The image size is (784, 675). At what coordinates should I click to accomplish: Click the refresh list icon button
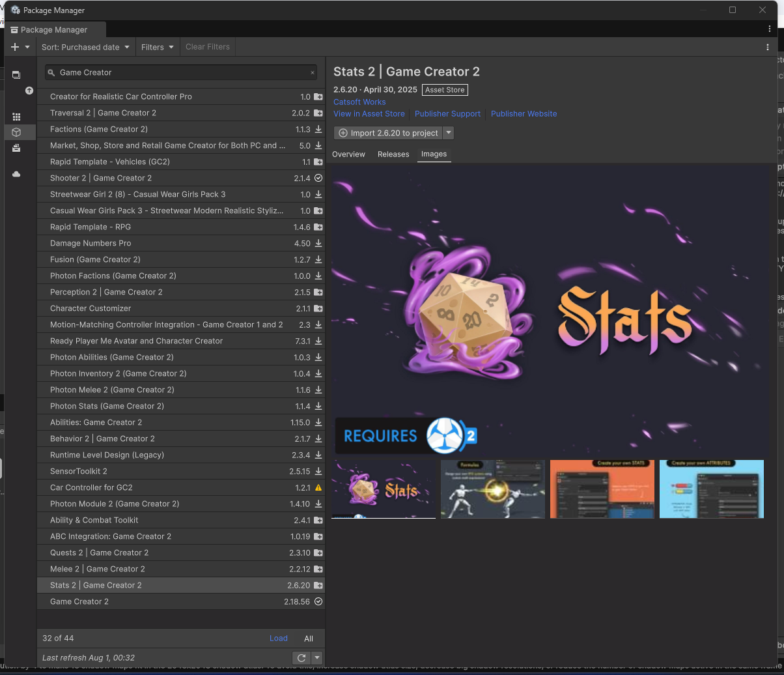pos(301,657)
